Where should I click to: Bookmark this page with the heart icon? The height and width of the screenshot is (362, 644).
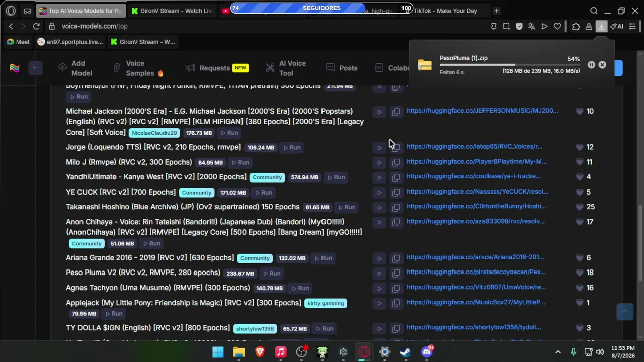(557, 26)
